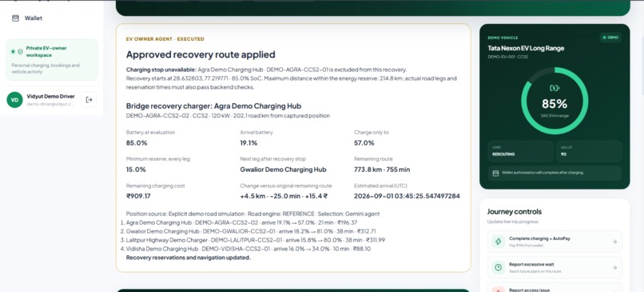Click the 85% battery progress ring
Image resolution: width=644 pixels, height=292 pixels.
(555, 101)
